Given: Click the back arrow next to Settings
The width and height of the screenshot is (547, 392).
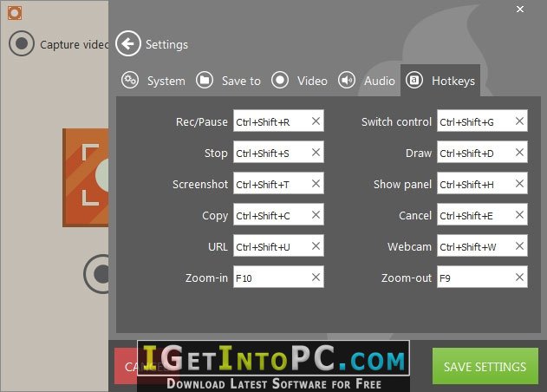Looking at the screenshot, I should (128, 43).
